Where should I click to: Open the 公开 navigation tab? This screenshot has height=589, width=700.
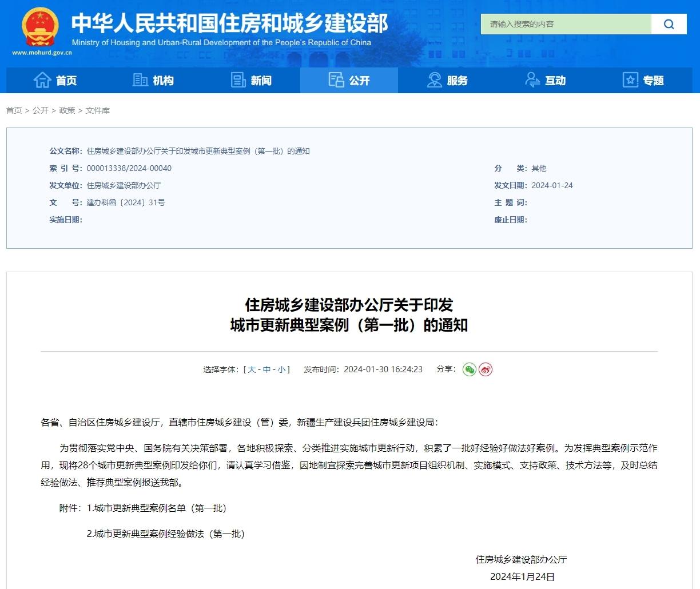(x=349, y=81)
